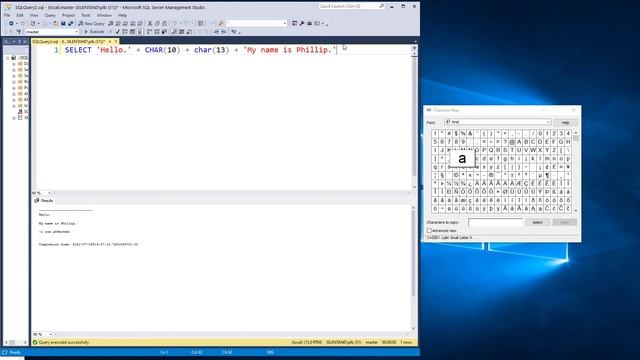Click the Parse checkmark icon

(x=117, y=31)
